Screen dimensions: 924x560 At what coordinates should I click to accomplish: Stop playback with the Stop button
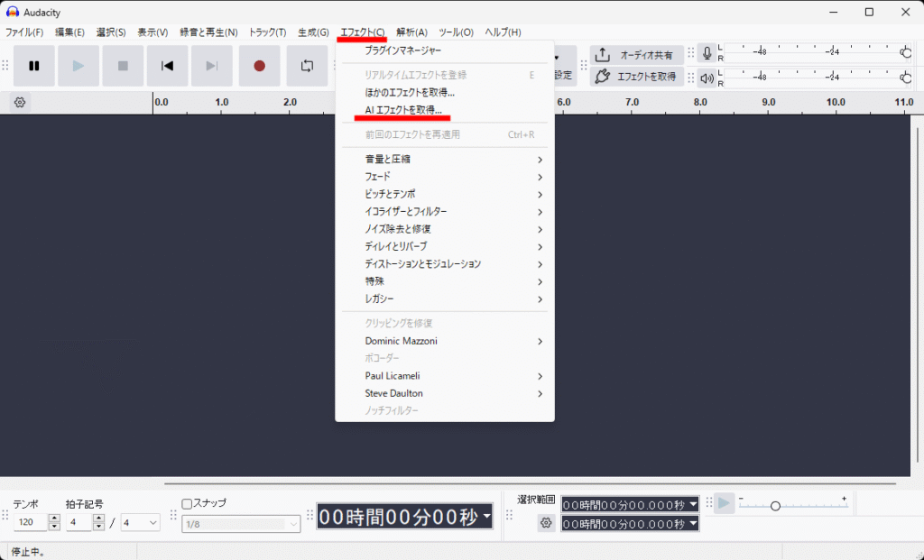coord(123,66)
